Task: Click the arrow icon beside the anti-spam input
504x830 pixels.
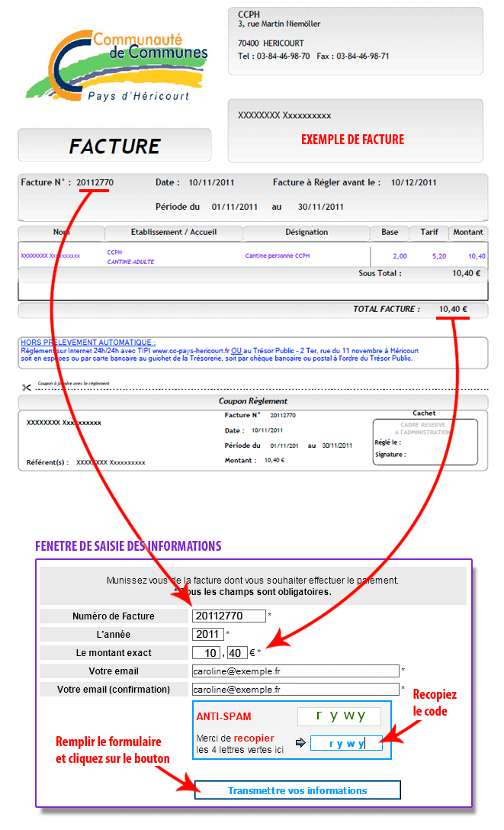Action: click(300, 742)
